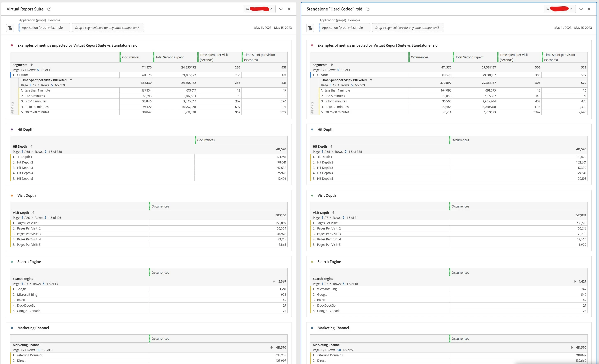Select Total Seconds Spent column header in right panel
599x364 pixels.
click(x=469, y=57)
